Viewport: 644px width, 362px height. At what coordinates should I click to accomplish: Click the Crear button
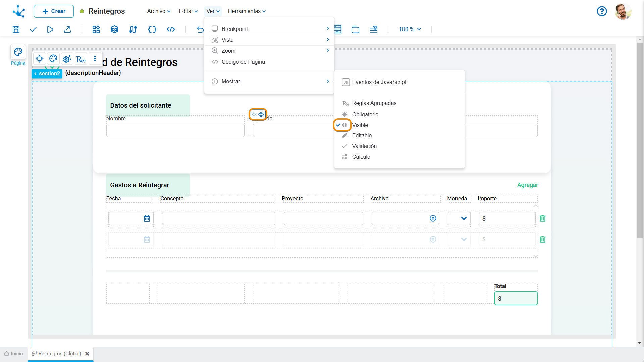(x=54, y=11)
